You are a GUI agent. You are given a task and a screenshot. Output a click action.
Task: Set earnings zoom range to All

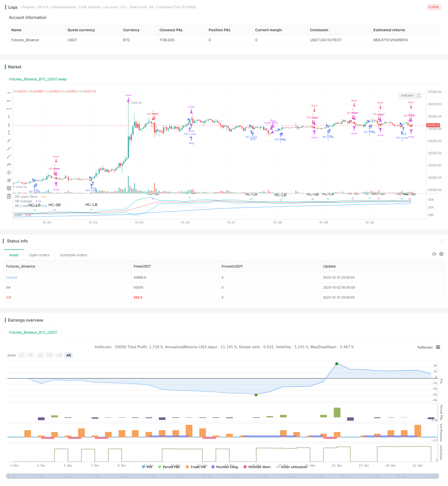[x=69, y=355]
